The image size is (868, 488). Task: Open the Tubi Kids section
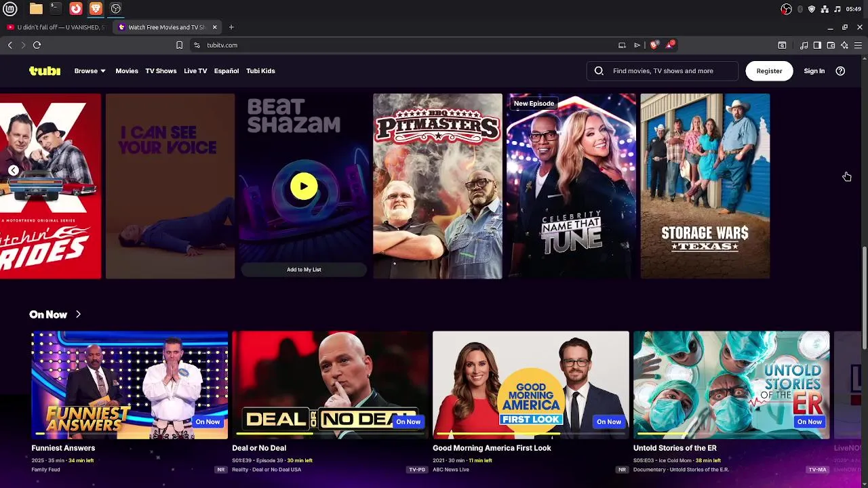point(260,70)
